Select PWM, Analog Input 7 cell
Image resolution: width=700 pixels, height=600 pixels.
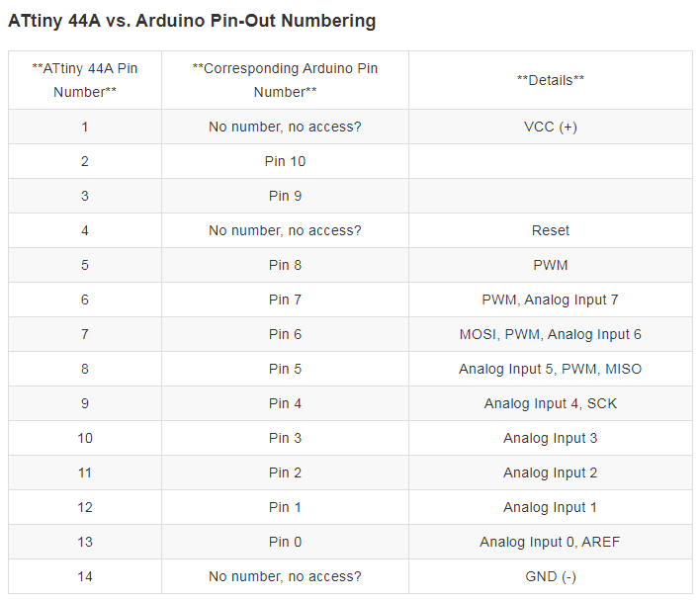click(x=551, y=300)
